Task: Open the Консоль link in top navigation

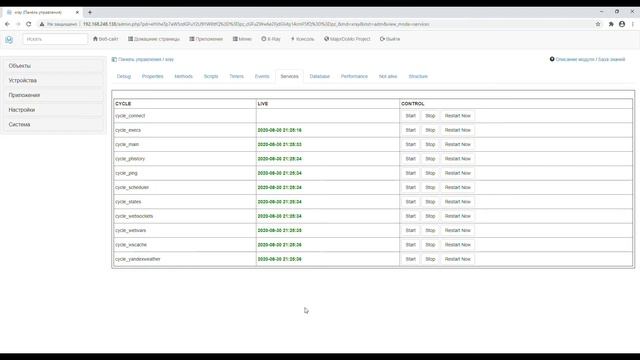Action: [x=302, y=39]
